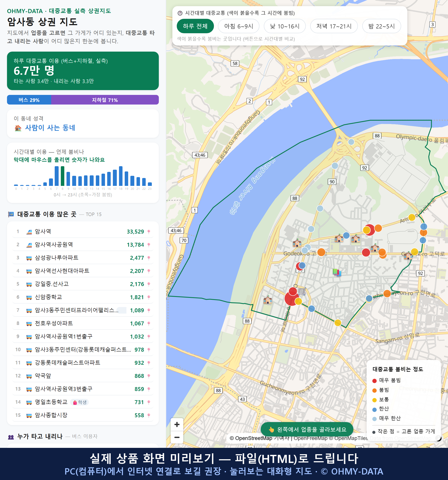Screen dimensions: 448x480
Task: Click the bus icon beside 삼성광나루아파트
Action: click(29, 258)
